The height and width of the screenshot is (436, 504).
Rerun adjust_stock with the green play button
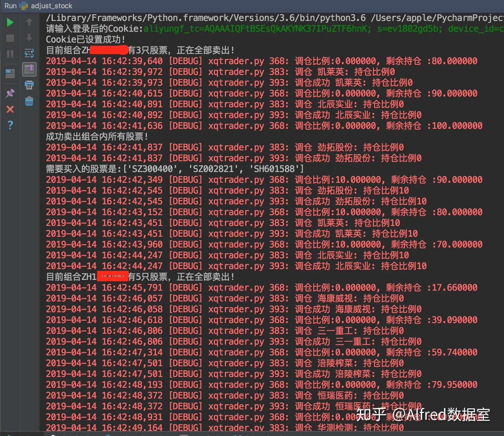(10, 22)
